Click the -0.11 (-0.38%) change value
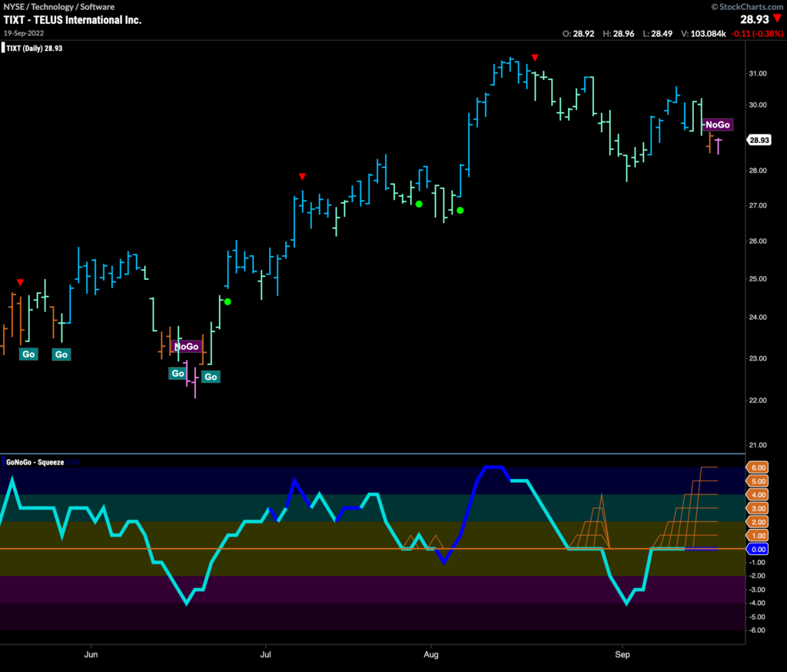 tap(755, 33)
